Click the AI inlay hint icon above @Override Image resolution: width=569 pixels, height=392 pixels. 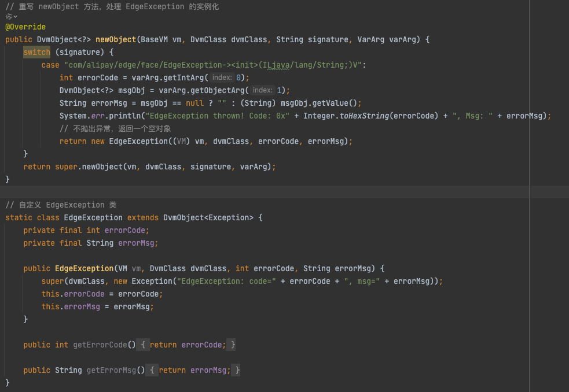click(9, 17)
